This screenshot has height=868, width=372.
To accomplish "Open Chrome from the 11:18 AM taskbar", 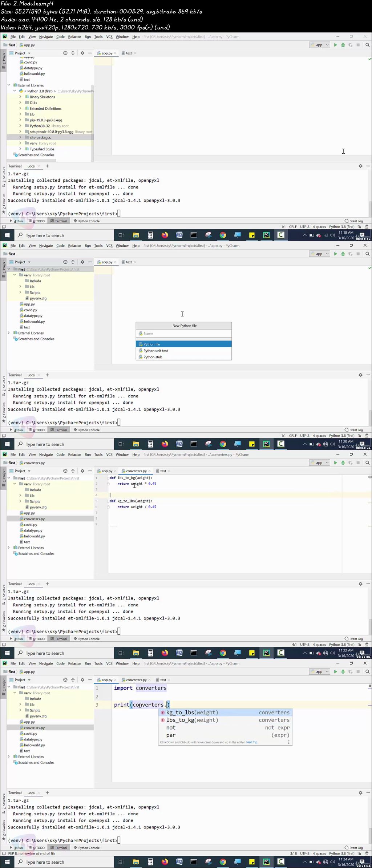I will click(x=223, y=235).
